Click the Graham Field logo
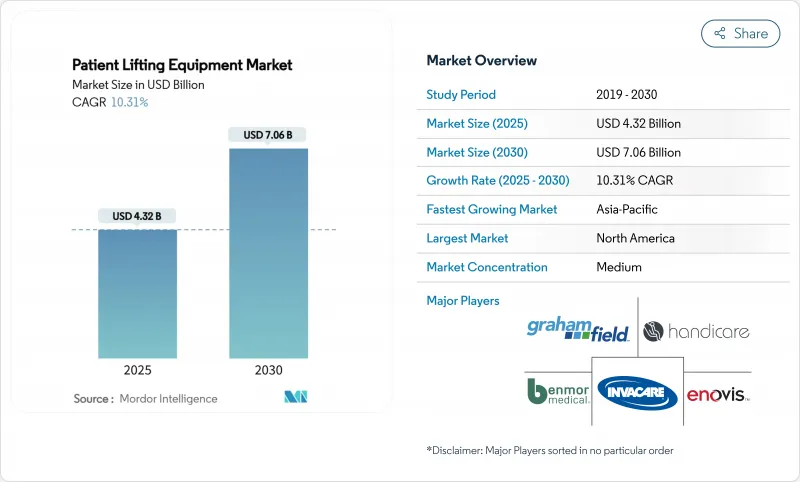The width and height of the screenshot is (800, 482). 578,330
